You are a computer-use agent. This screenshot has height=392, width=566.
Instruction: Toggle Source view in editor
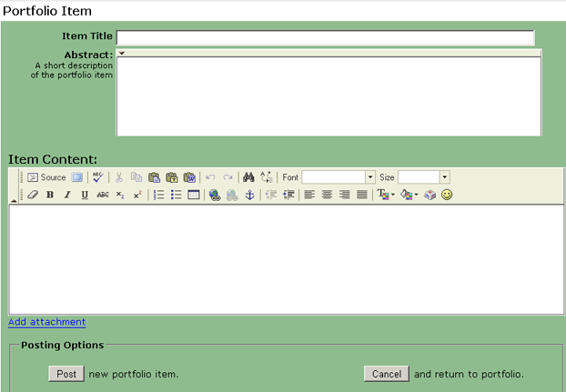click(x=46, y=177)
